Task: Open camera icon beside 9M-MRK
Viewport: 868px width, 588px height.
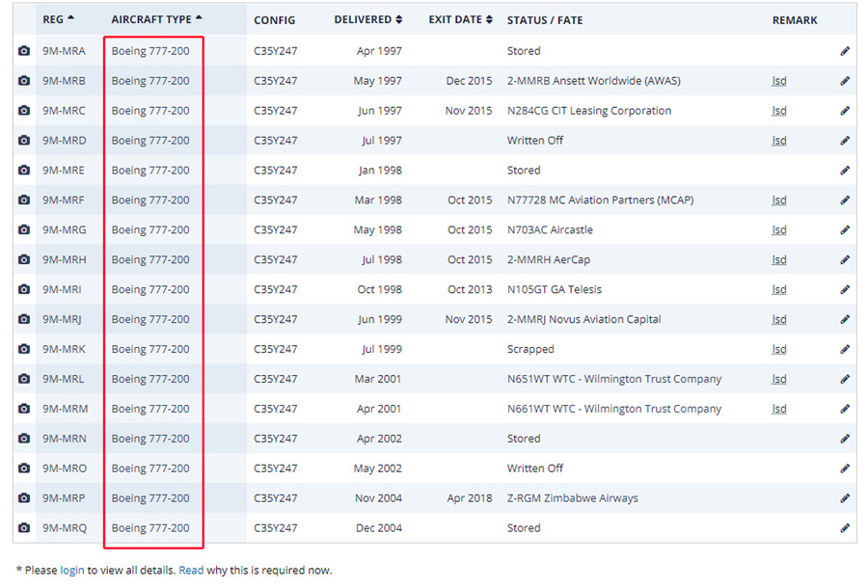Action: click(24, 349)
